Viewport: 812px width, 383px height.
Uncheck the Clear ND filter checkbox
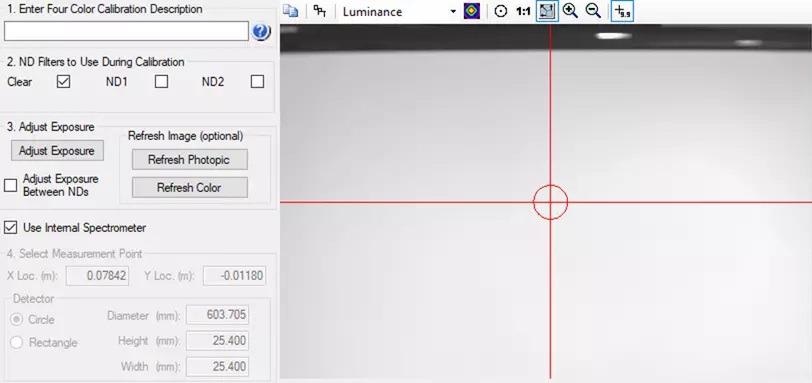click(64, 82)
